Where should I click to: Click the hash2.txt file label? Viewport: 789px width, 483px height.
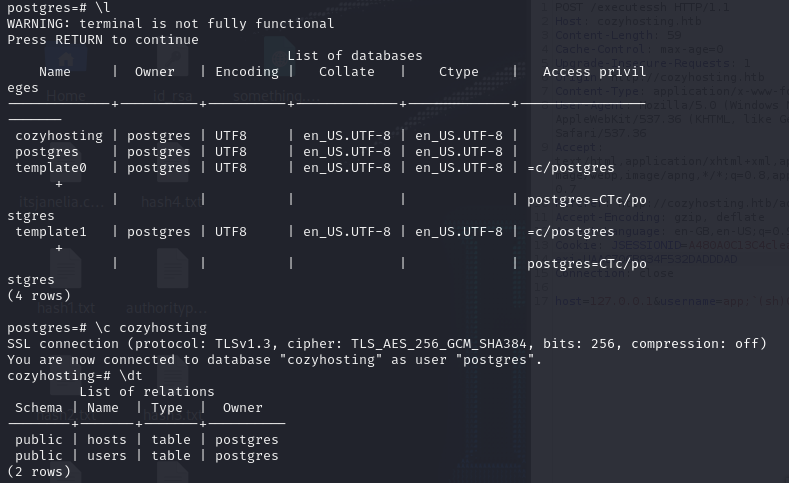(66, 415)
